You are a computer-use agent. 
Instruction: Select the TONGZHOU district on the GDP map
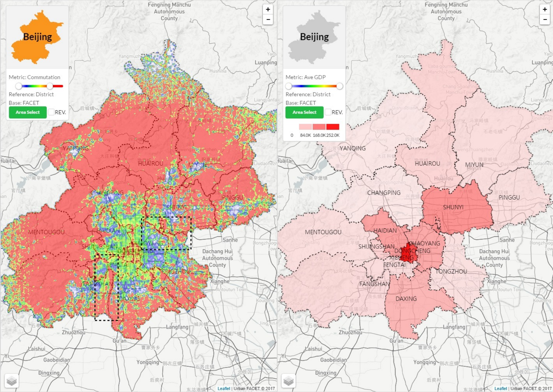451,271
